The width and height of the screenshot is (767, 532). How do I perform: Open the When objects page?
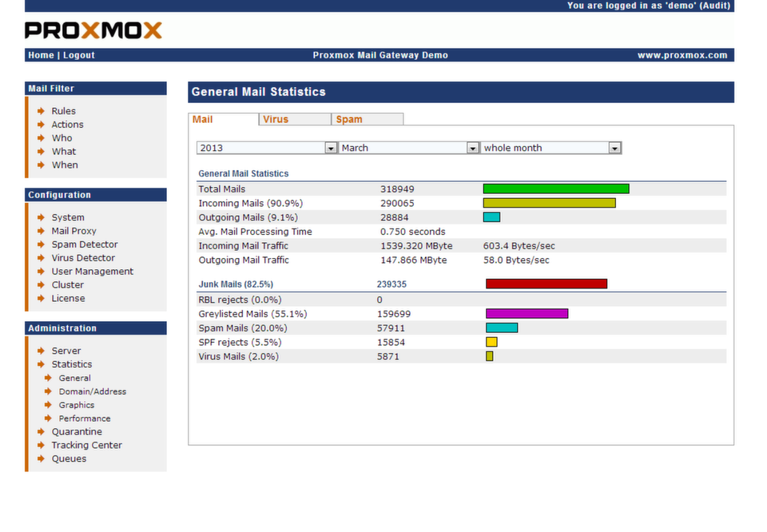coord(65,165)
